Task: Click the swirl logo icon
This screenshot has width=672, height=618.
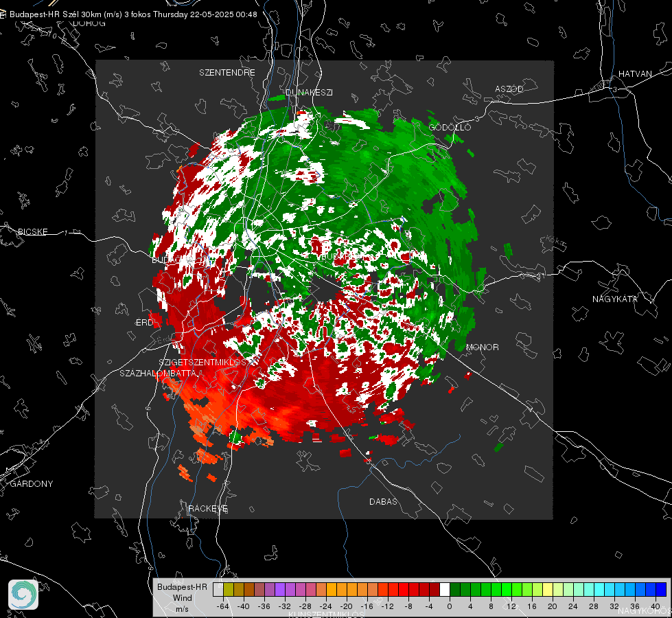Action: tap(23, 595)
